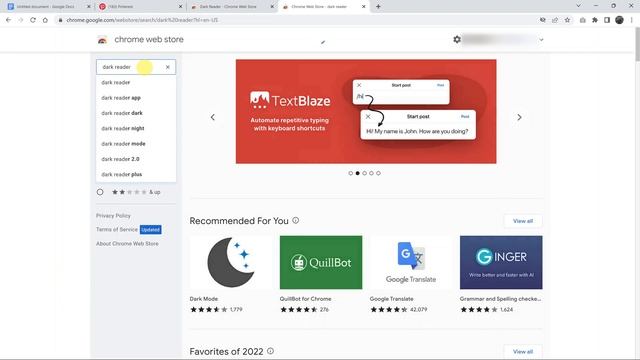View site info via the lock icon
This screenshot has width=640, height=360.
click(60, 20)
